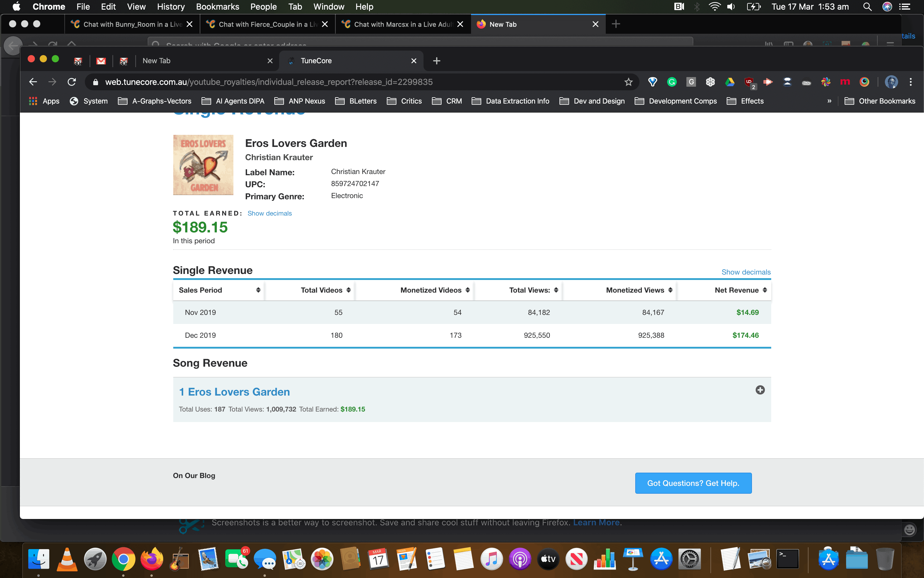
Task: Click Eros Lovers Garden album artwork
Action: point(203,165)
